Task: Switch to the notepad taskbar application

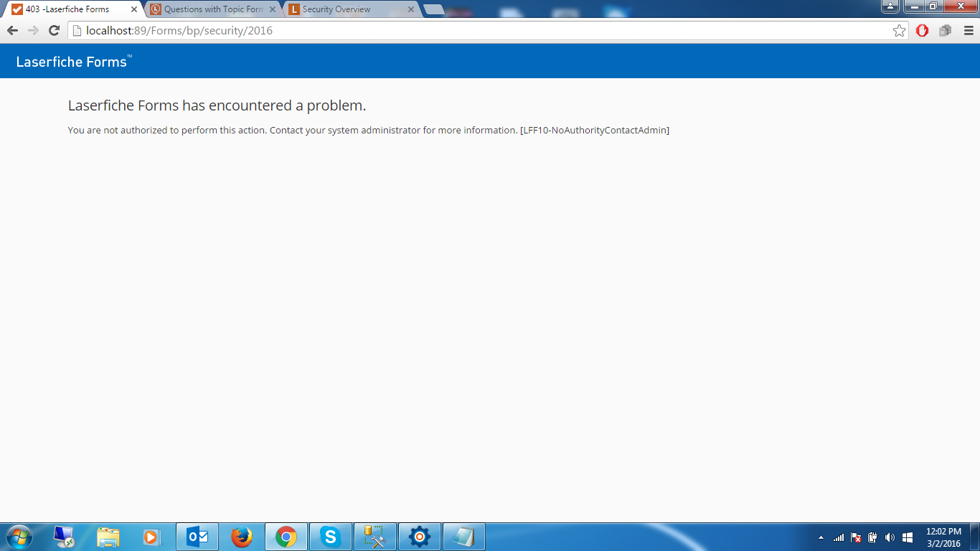Action: [x=464, y=537]
